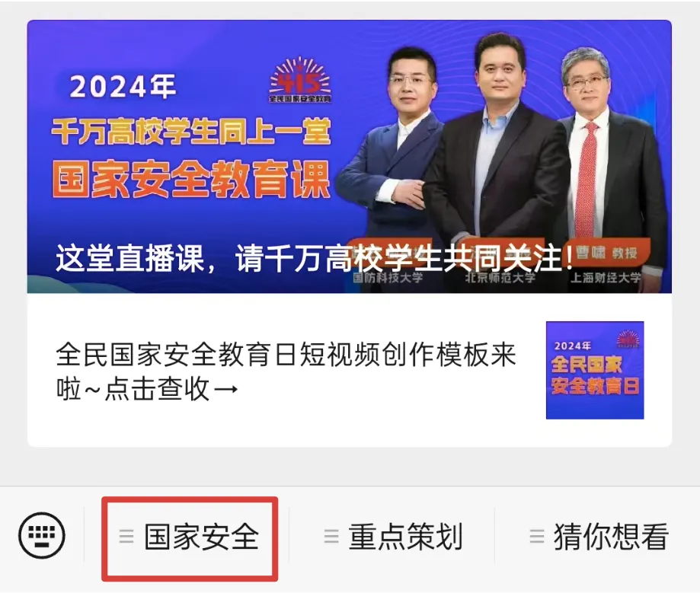Switch to keyboard input mode icon

click(x=42, y=535)
